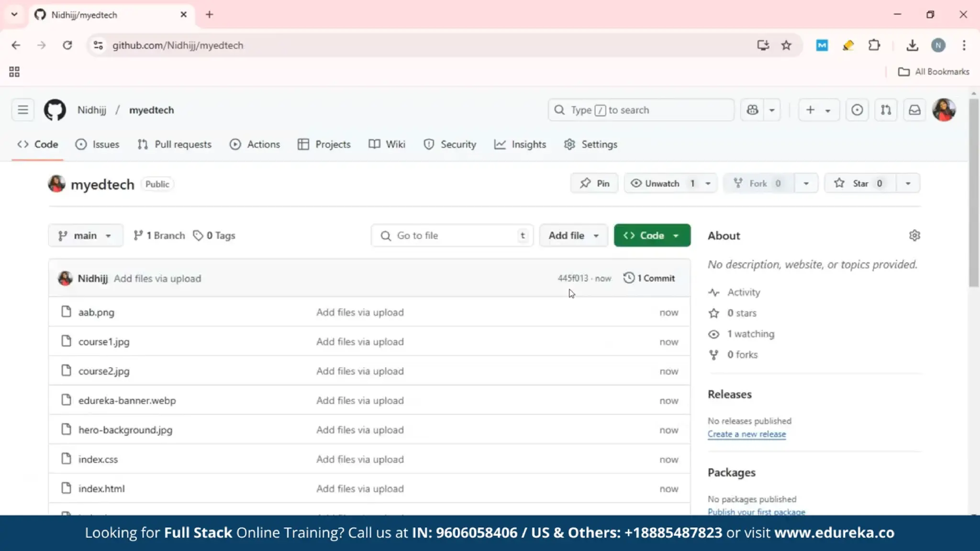Image resolution: width=980 pixels, height=551 pixels.
Task: Switch to the Projects tab
Action: point(324,144)
